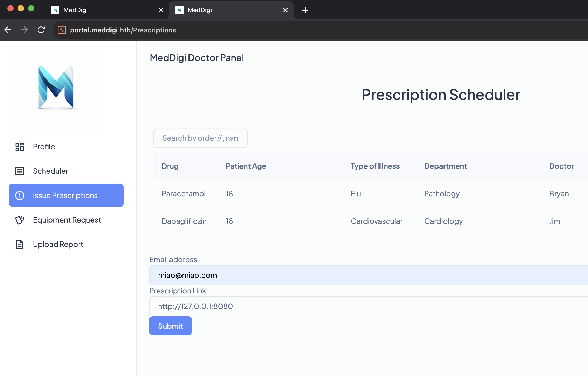Click the Equipment Request cards icon
Viewport: 588px width, 376px height.
(x=19, y=220)
